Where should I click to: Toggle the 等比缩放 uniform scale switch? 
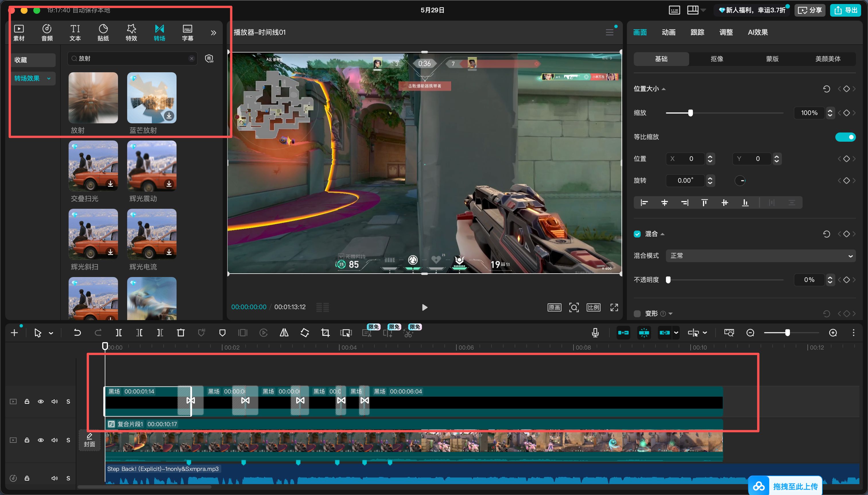[x=845, y=137]
